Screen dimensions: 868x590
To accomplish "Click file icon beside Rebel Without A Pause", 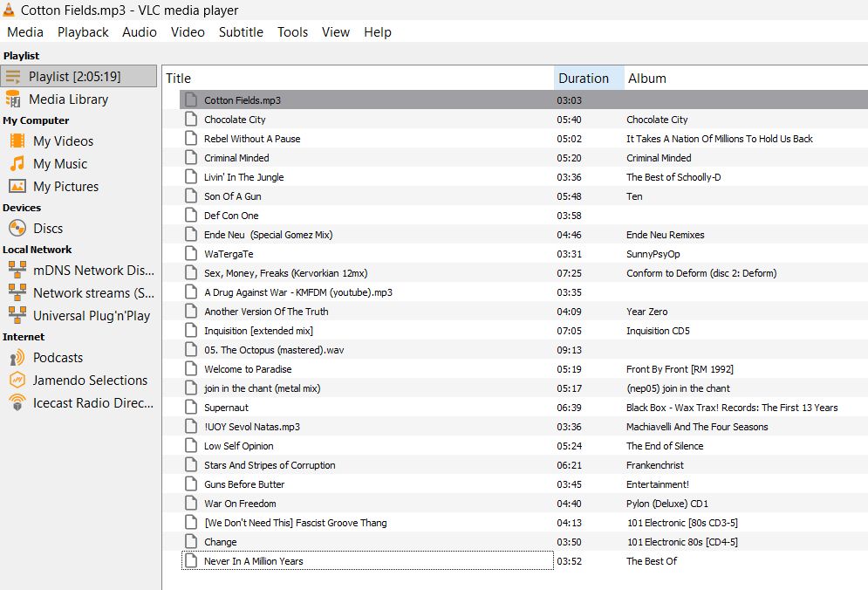I will 191,139.
